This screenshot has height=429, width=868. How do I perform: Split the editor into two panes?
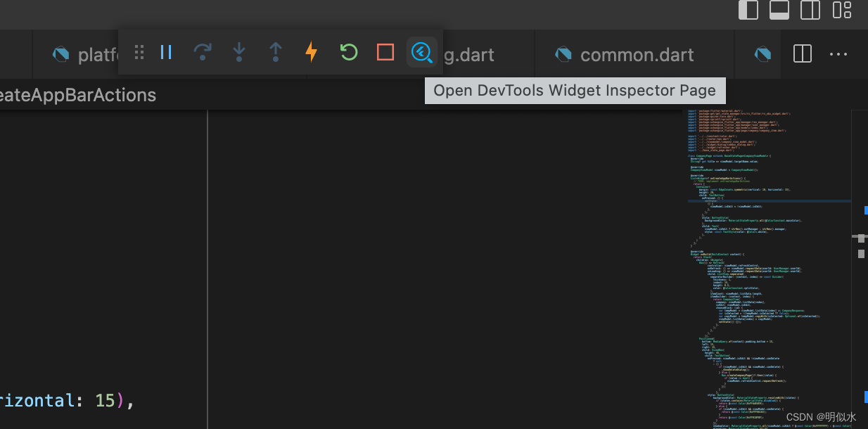coord(802,53)
